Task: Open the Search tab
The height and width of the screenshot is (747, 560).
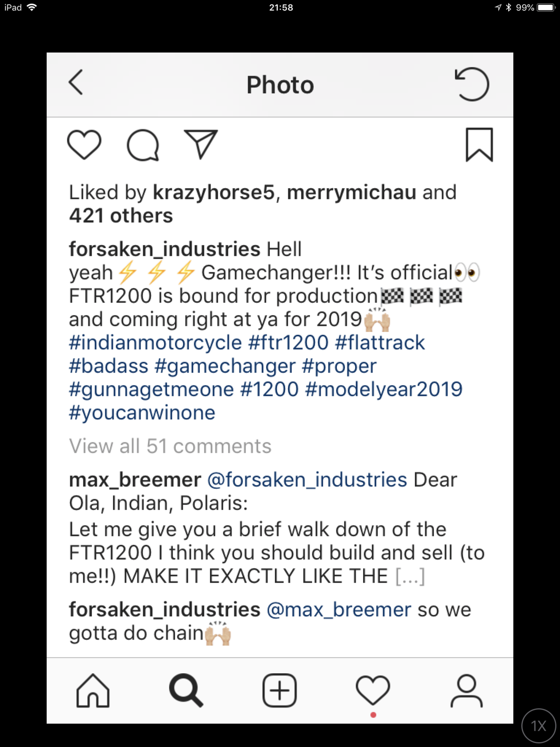Action: coord(186,691)
